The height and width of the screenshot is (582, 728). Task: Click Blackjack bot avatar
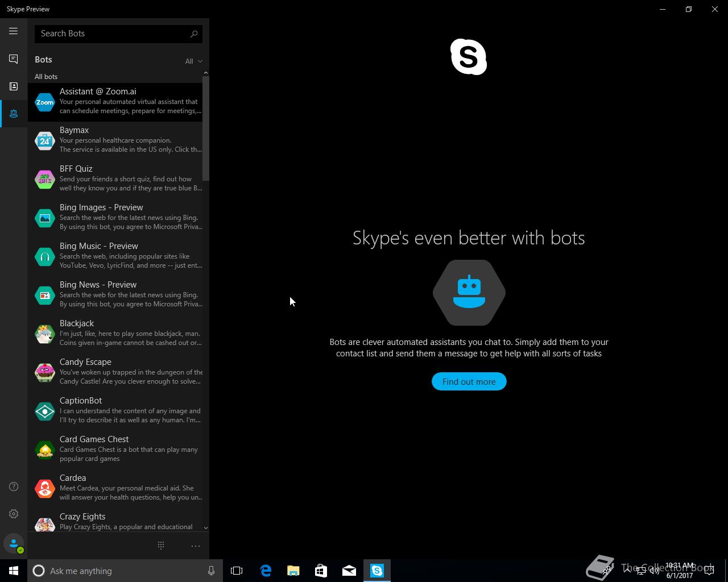(x=45, y=334)
